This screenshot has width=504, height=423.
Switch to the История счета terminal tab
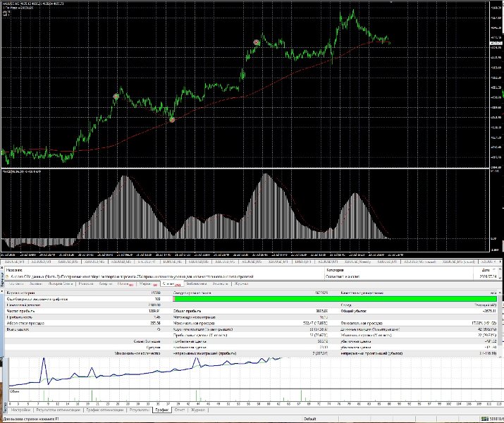pos(61,284)
